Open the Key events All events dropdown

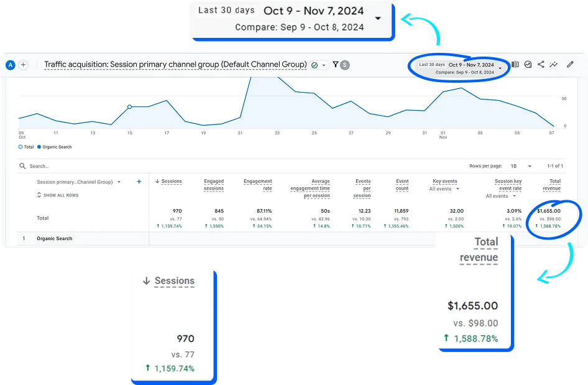(444, 189)
